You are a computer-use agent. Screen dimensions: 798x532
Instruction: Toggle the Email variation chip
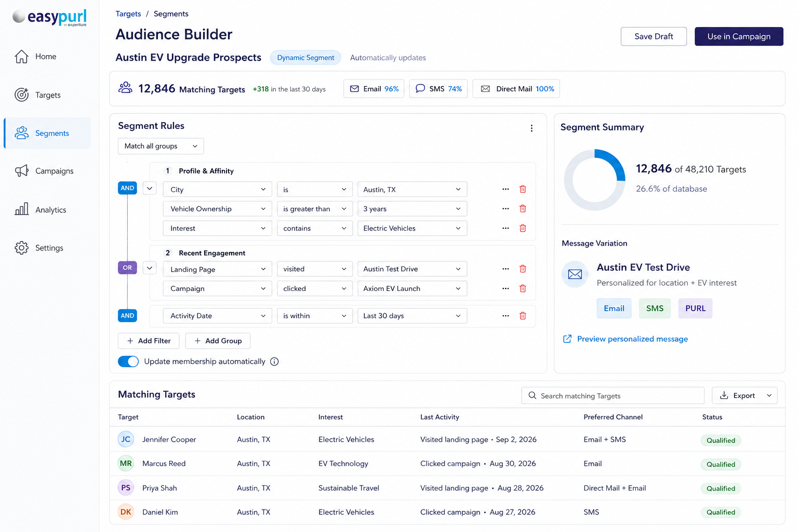[614, 309]
